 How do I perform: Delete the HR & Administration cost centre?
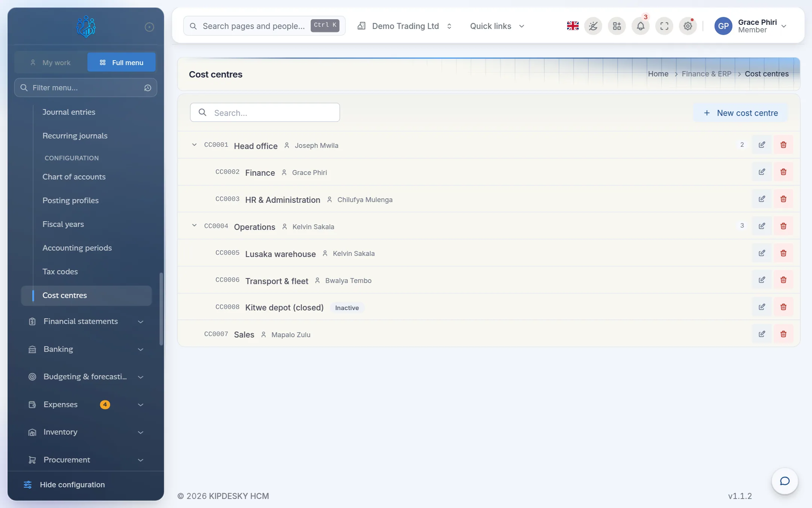[783, 199]
